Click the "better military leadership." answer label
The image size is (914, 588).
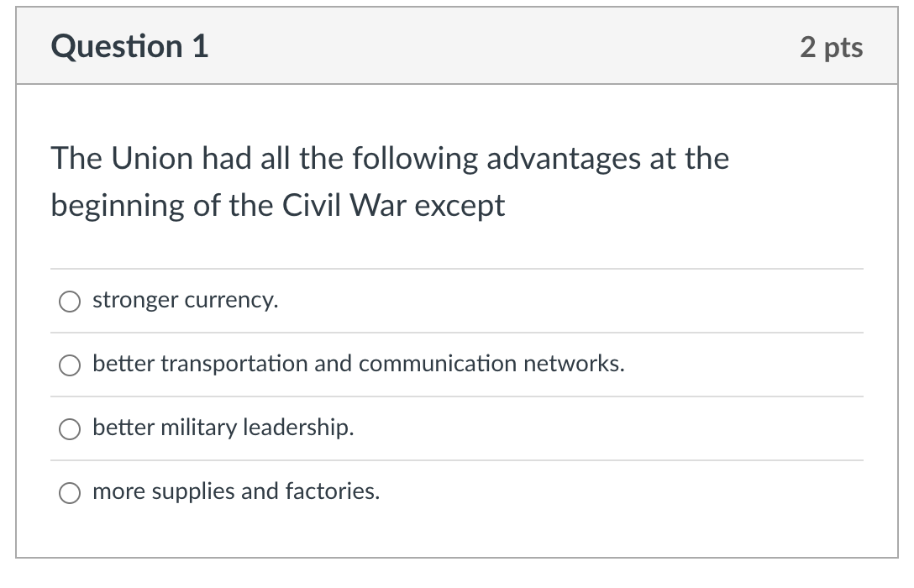(223, 428)
